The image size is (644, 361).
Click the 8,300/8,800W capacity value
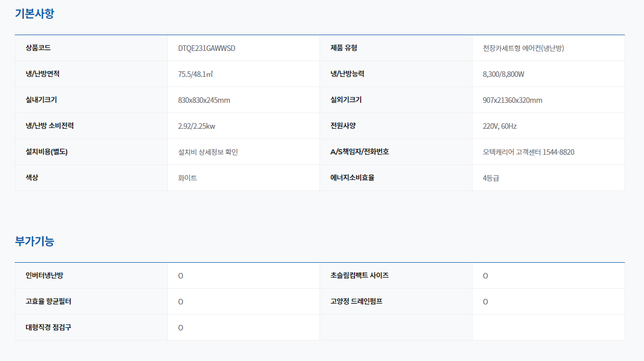tap(503, 74)
